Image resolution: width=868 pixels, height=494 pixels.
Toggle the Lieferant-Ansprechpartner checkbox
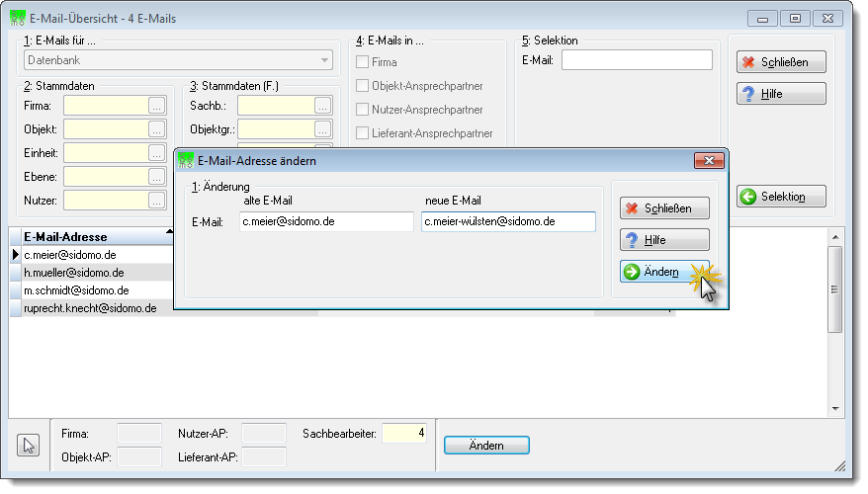pos(362,133)
